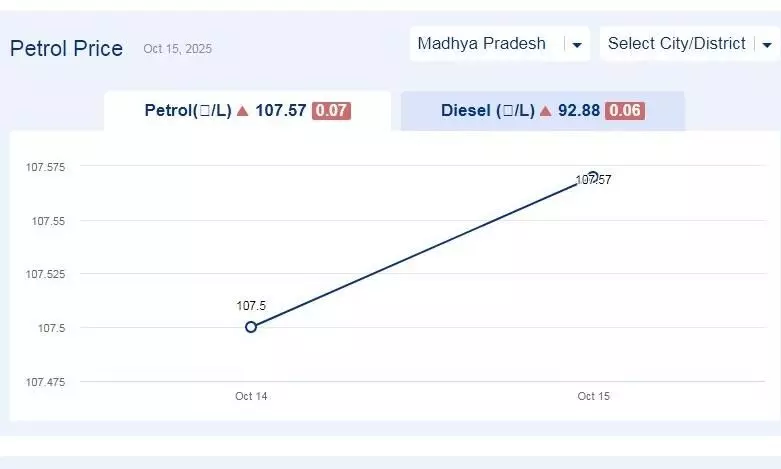Image resolution: width=781 pixels, height=469 pixels.
Task: Click the red up-triangle on Petrol tab
Action: point(242,111)
